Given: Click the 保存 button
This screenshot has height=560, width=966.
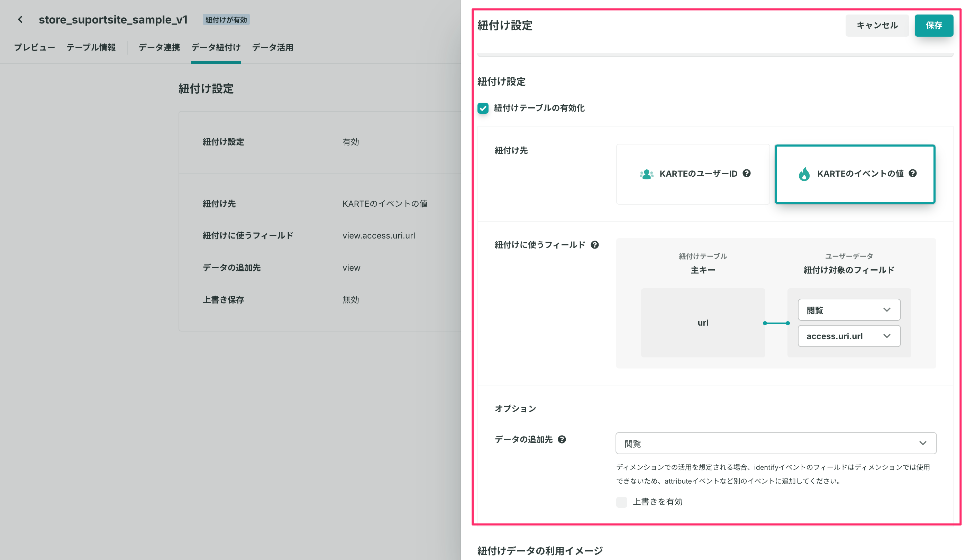Looking at the screenshot, I should tap(933, 26).
